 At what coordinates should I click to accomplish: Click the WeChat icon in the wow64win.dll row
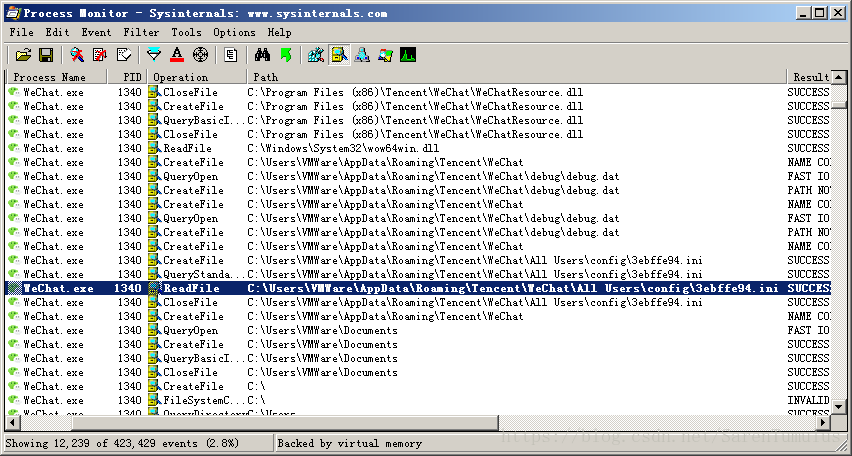click(x=14, y=148)
